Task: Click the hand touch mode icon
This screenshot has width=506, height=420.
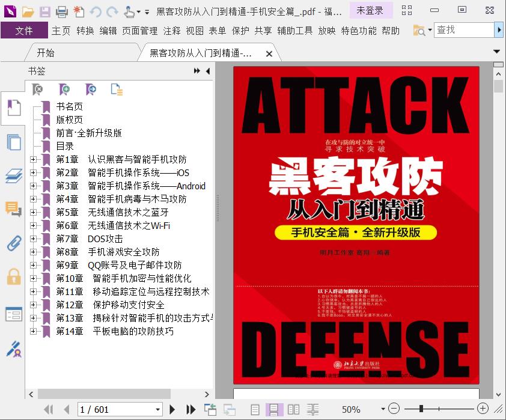Action: pos(129,12)
